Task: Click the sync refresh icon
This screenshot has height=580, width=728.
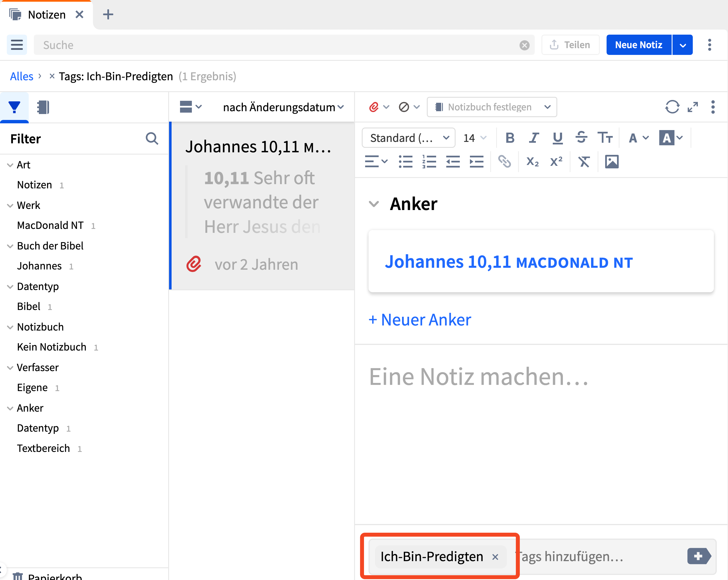Action: click(672, 107)
